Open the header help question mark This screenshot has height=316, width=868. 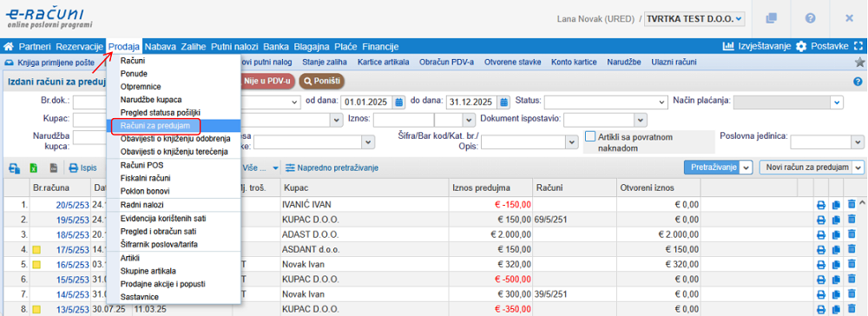(x=810, y=18)
